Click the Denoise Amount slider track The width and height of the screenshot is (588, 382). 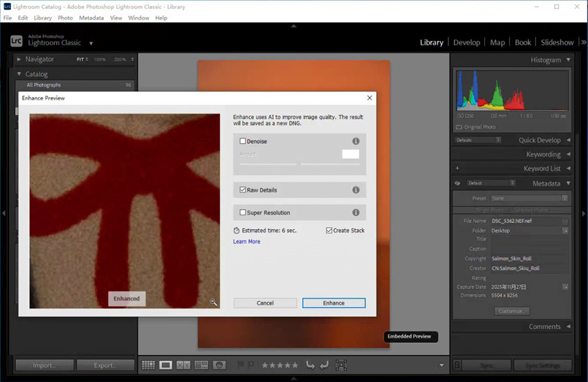(300, 164)
